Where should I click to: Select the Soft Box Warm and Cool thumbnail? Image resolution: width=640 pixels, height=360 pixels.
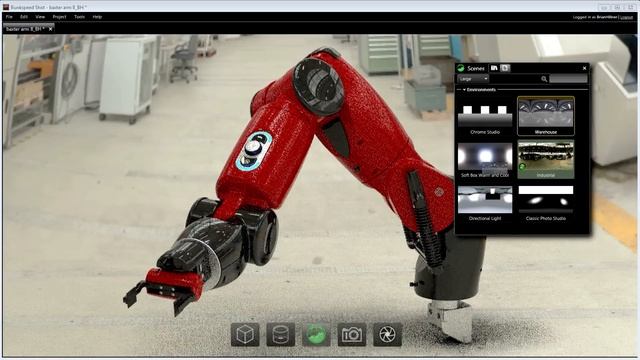coord(485,160)
